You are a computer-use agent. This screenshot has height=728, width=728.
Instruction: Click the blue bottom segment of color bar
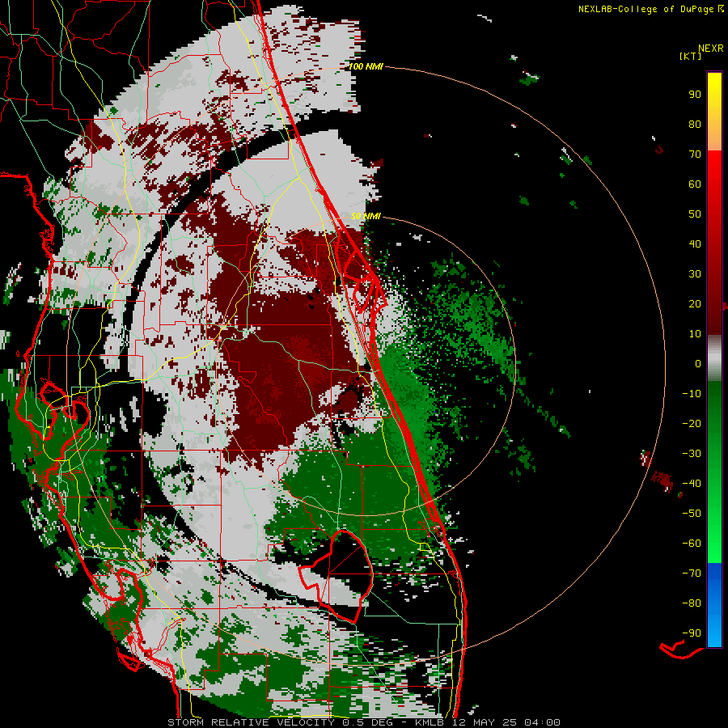[x=714, y=605]
